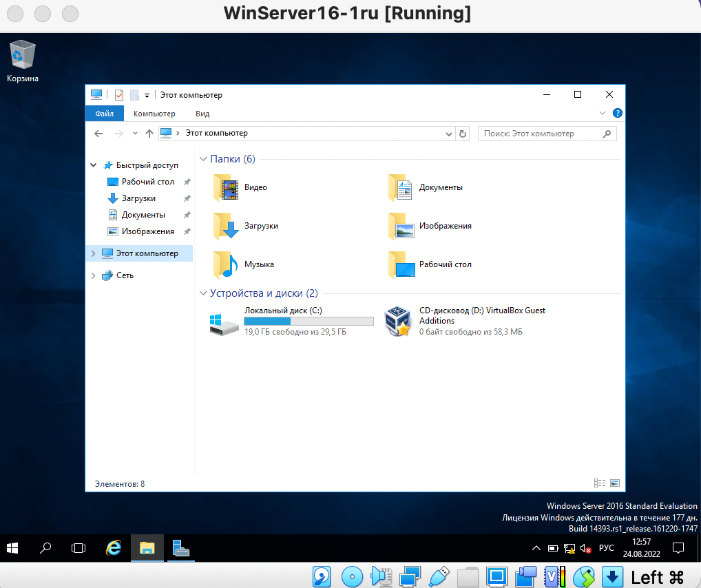701x588 pixels.
Task: Open the Вид ribbon tab
Action: [x=202, y=114]
